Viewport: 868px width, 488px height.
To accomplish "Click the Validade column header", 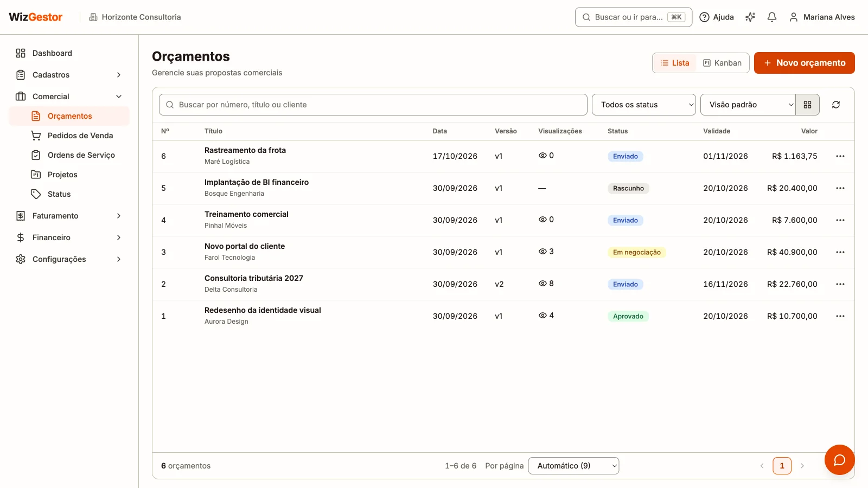I will pos(717,131).
